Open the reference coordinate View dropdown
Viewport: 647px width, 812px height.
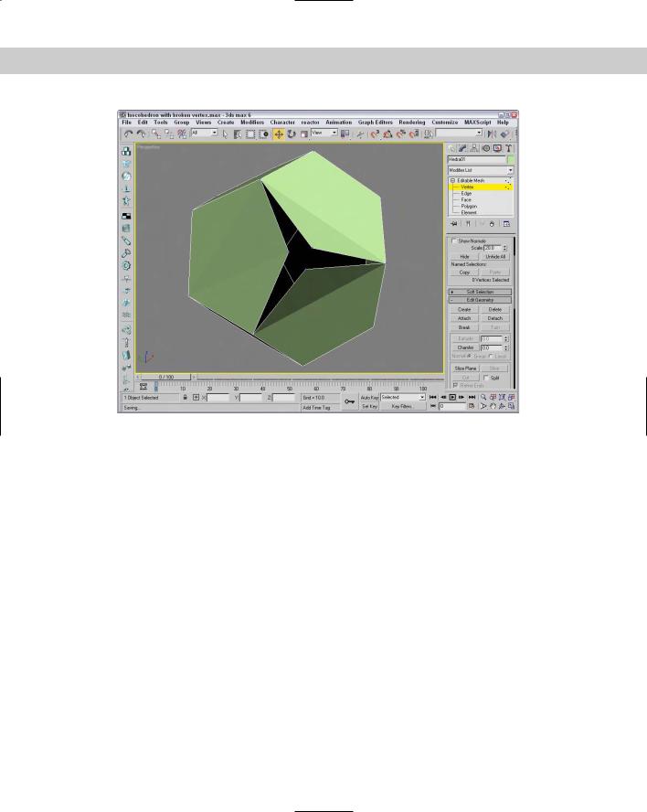[x=324, y=134]
